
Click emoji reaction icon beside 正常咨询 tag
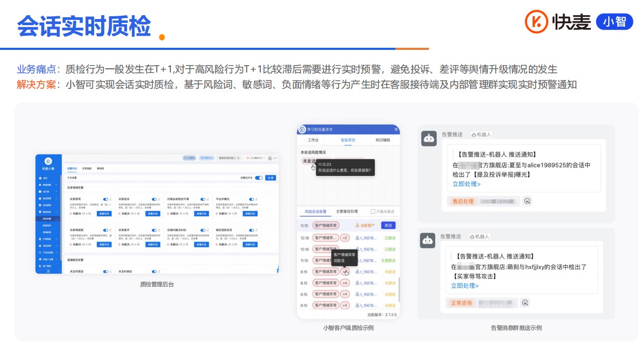[x=525, y=302]
